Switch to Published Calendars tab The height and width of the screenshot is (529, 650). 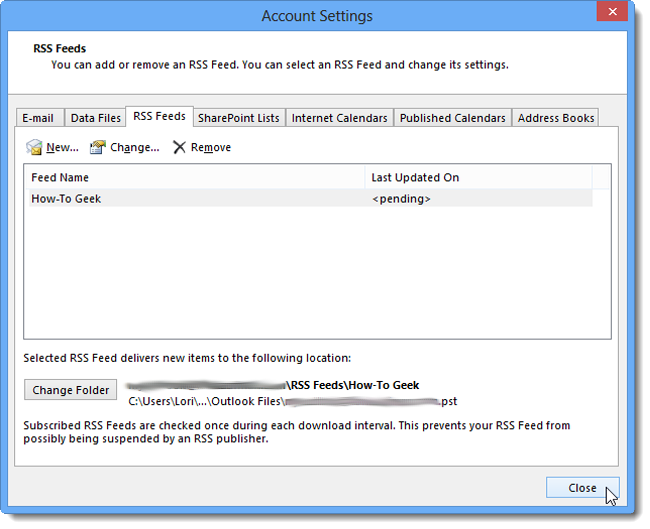point(453,118)
